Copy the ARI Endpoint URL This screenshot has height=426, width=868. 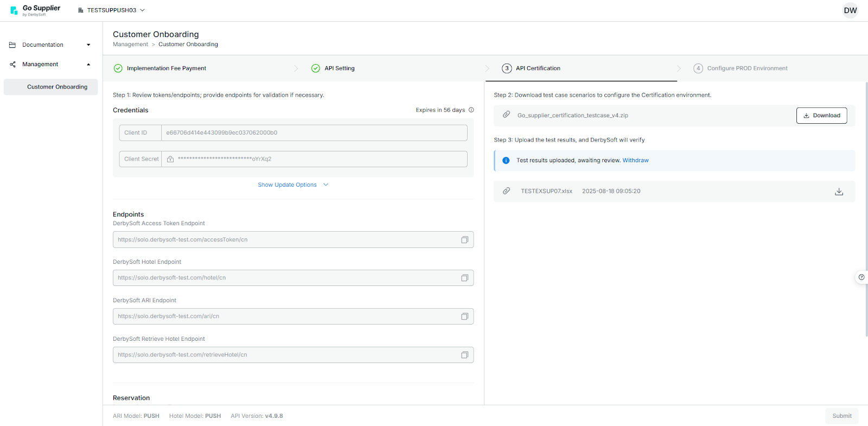click(x=464, y=316)
